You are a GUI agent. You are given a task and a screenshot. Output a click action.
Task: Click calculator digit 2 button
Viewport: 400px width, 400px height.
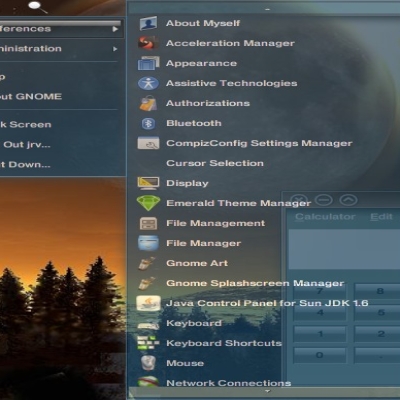[377, 334]
